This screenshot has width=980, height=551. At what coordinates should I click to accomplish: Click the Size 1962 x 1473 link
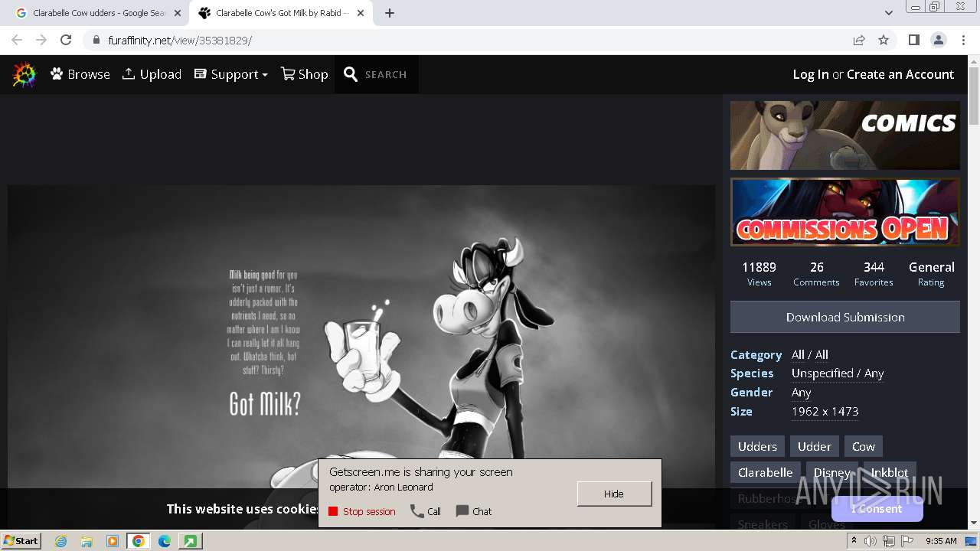click(x=825, y=411)
